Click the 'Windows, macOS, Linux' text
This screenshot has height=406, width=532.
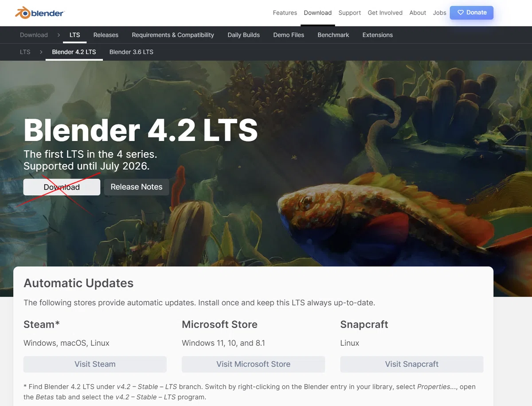point(66,343)
